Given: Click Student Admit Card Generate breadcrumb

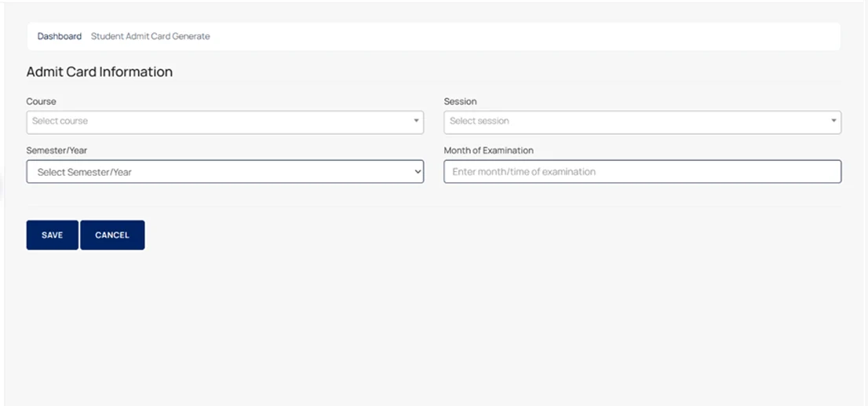Looking at the screenshot, I should [151, 36].
